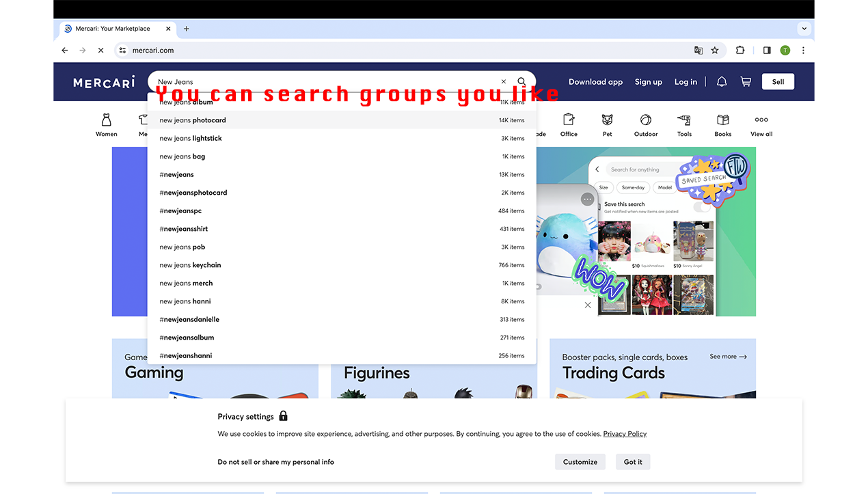Screen dimensions: 868x494
Task: Select suggestion #newjeanspc
Action: (x=342, y=210)
